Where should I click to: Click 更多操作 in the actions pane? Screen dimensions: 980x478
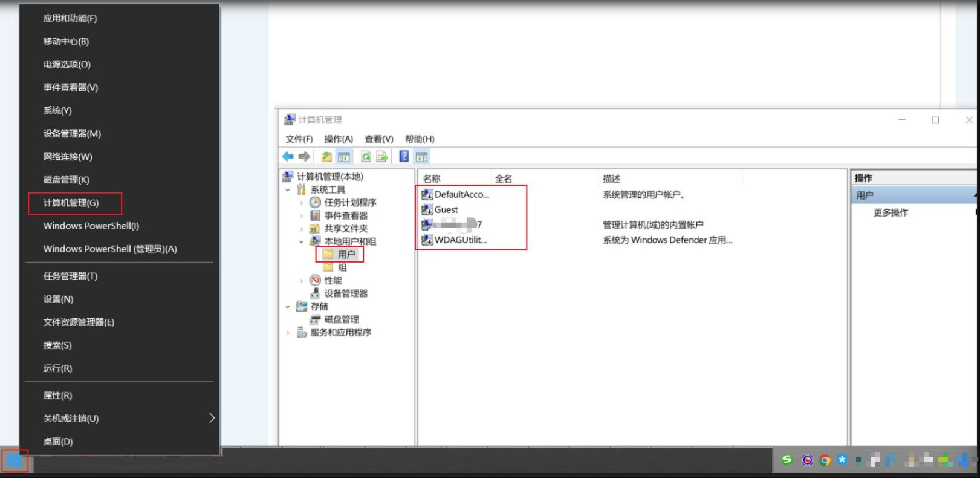tap(891, 213)
